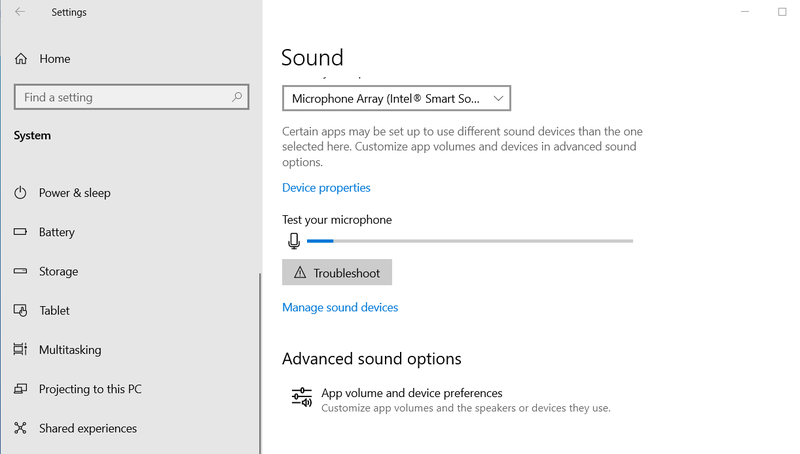This screenshot has width=800, height=454.
Task: Expand the Microphone Array input dropdown
Action: coord(396,98)
